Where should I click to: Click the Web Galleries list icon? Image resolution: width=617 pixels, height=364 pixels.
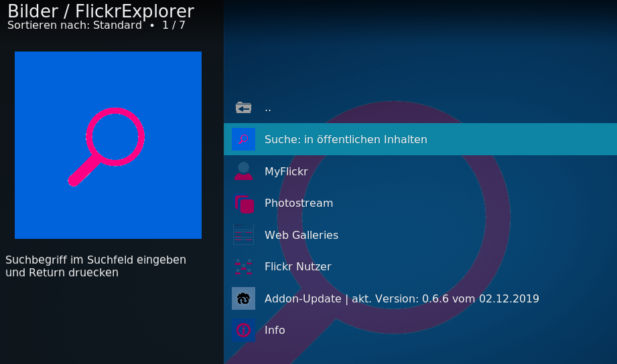point(244,235)
